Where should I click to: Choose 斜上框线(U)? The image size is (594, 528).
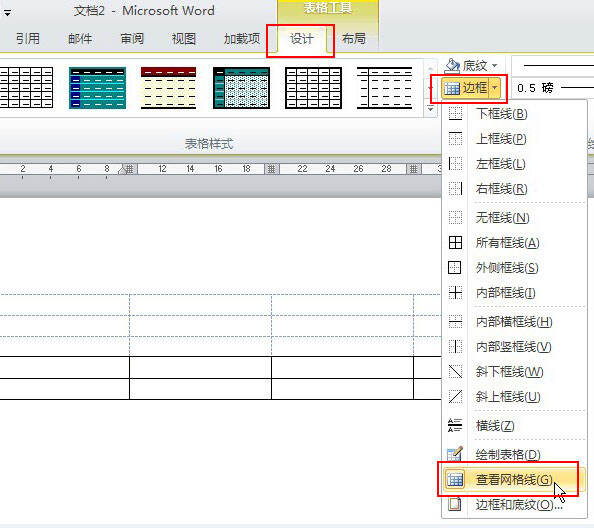(514, 397)
